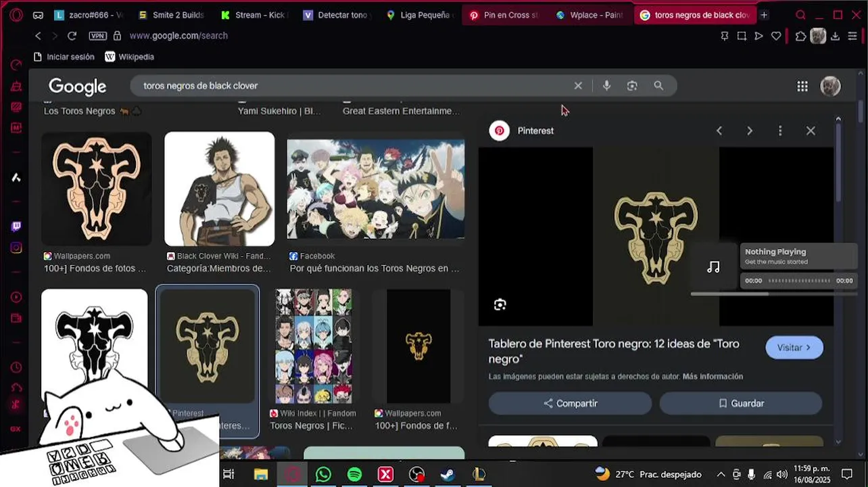
Task: Click the site lock icon in address bar
Action: tap(117, 36)
